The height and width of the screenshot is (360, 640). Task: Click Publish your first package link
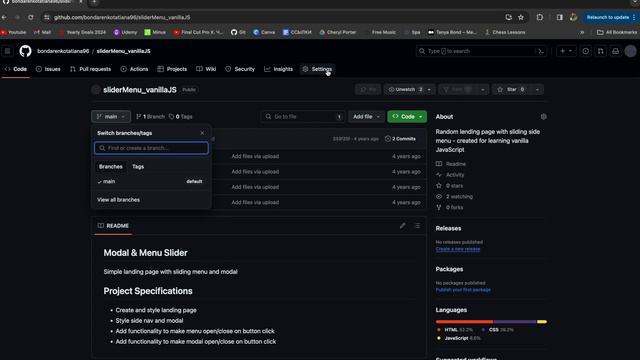click(463, 290)
